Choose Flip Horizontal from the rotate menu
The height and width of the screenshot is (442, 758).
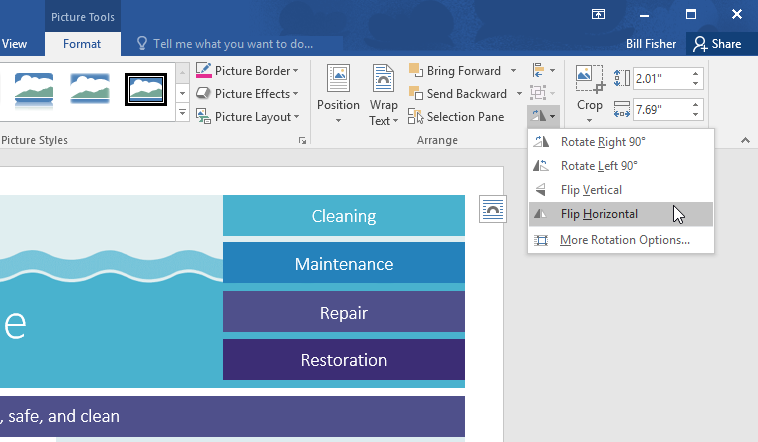(x=599, y=214)
